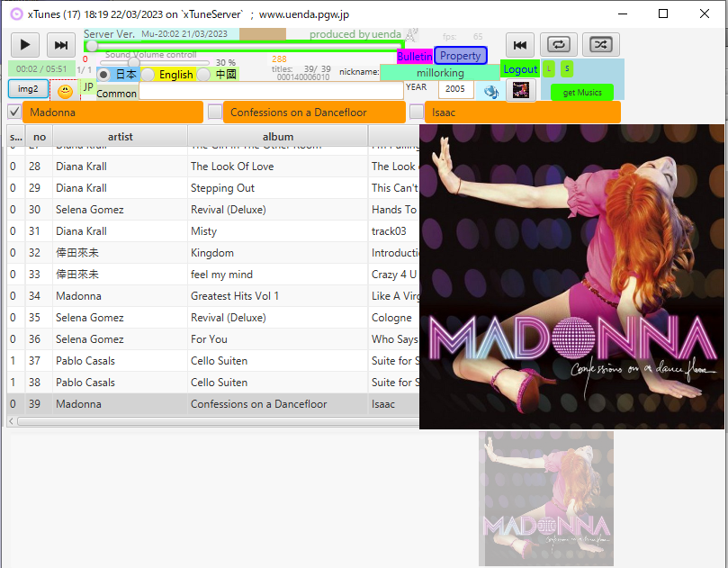Screen dimensions: 728x568
Task: Toggle repeat playback mode
Action: (558, 44)
